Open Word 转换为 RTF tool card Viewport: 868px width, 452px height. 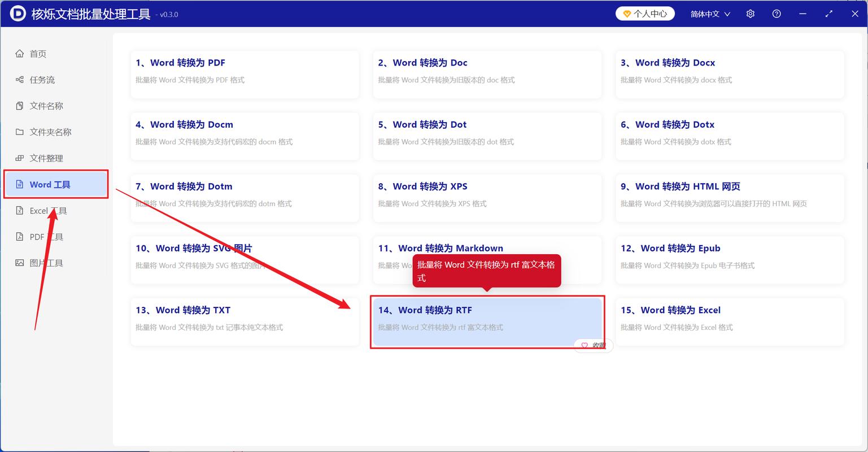click(x=487, y=321)
